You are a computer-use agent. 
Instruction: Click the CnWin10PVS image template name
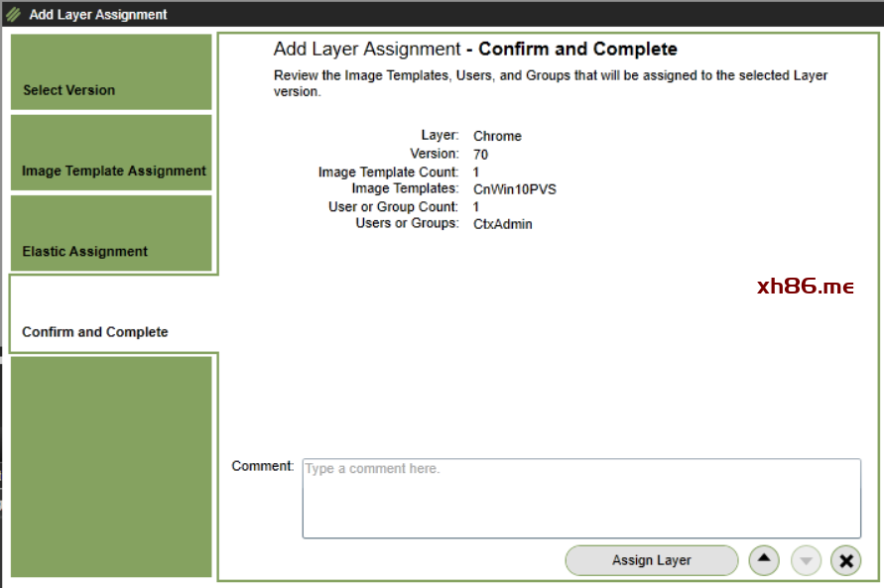(x=515, y=188)
